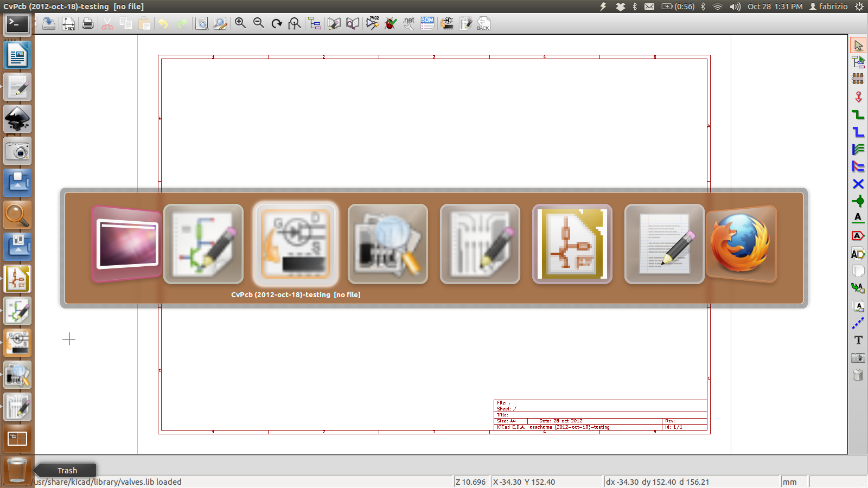Open the Trash from the launcher
Viewport: 868px width, 488px height.
coord(17,470)
